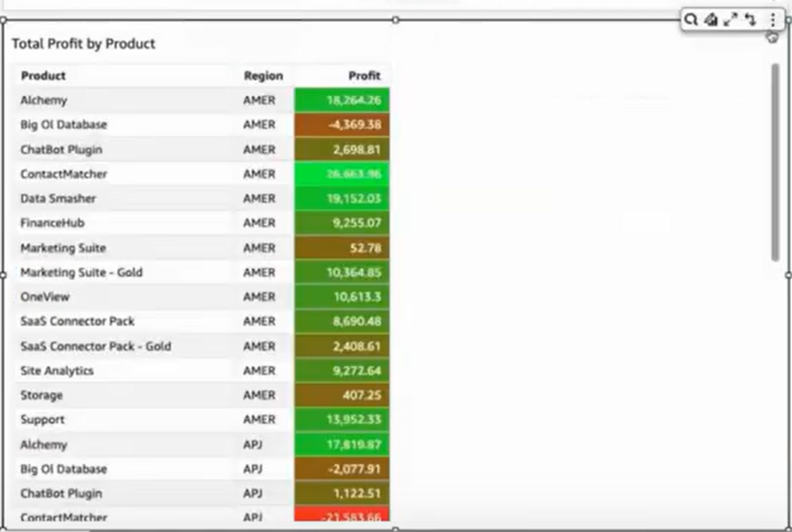
Task: Click Alchemy product in the 17,819.87 row
Action: tap(43, 445)
